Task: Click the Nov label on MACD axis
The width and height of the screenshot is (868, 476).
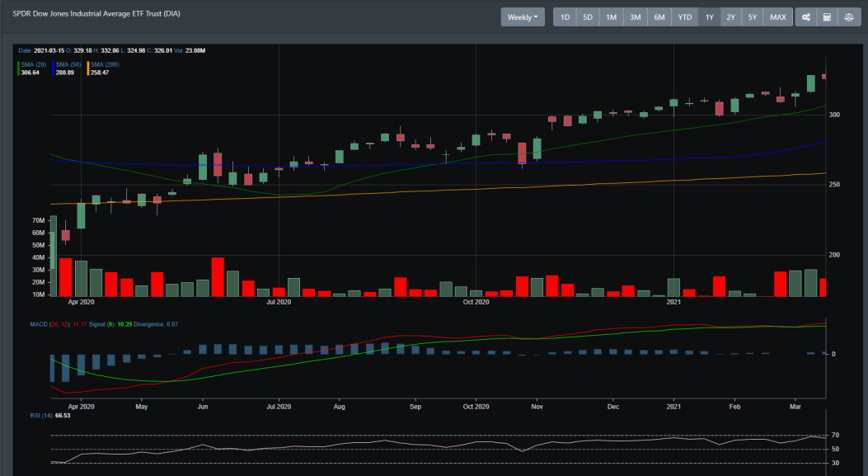Action: (537, 407)
